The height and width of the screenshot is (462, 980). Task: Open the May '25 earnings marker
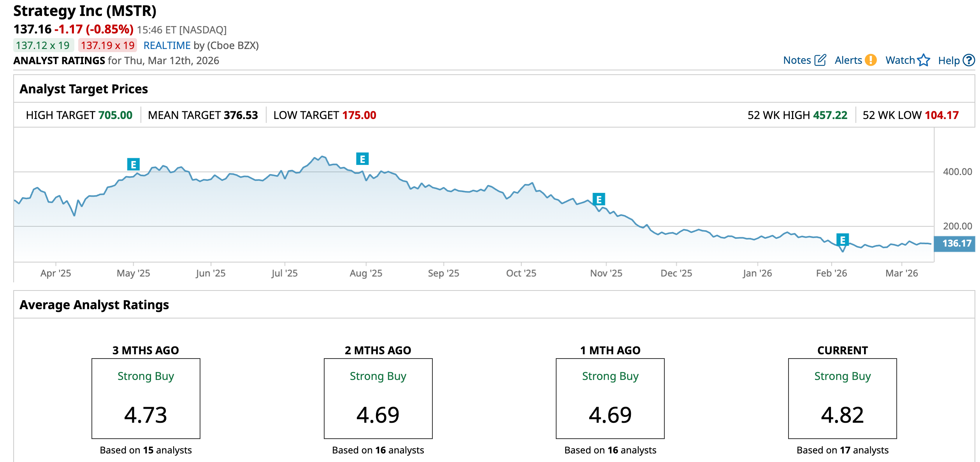133,164
